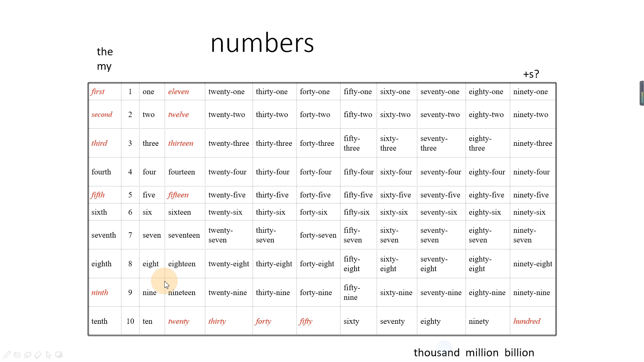This screenshot has width=644, height=362.
Task: Select the shape drawing tool icon
Action: 17,355
